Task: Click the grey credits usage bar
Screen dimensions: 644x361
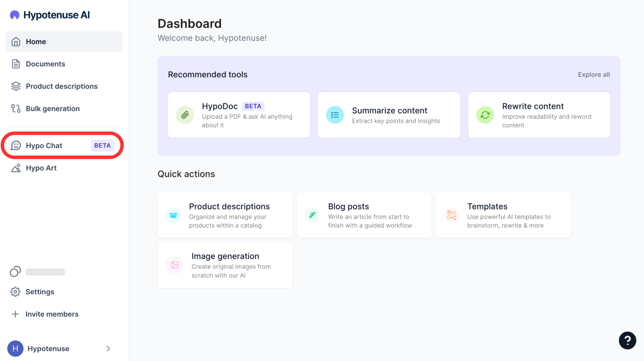Action: tap(45, 272)
